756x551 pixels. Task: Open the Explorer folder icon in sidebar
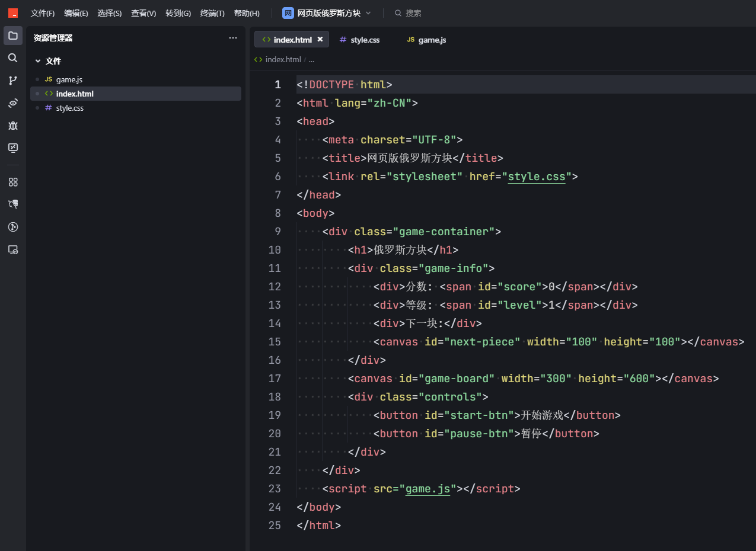[x=12, y=36]
